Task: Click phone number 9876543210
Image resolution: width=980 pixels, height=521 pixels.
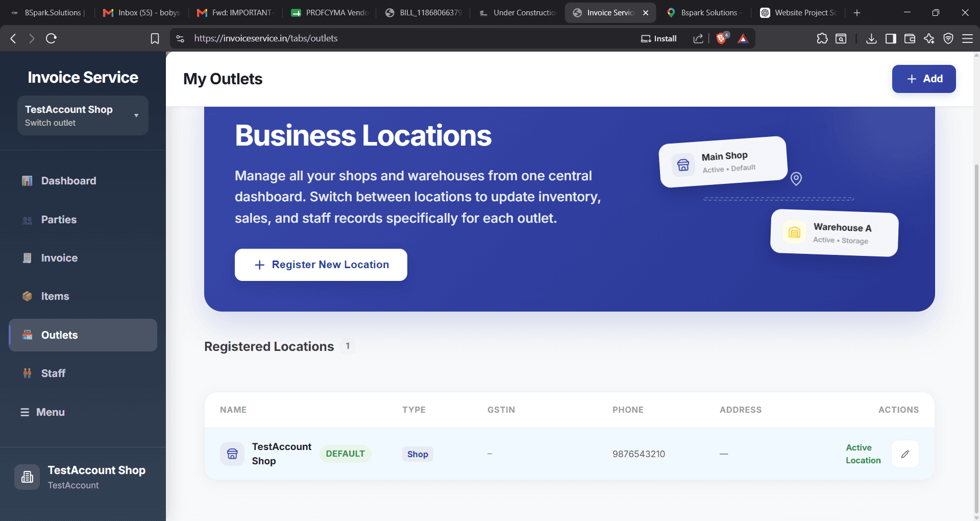Action: pos(639,454)
